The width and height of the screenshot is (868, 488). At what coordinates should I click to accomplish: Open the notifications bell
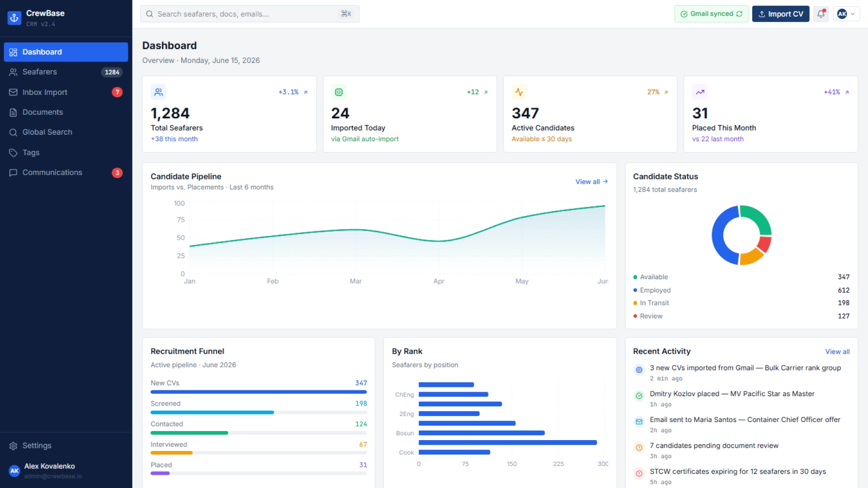[x=821, y=14]
